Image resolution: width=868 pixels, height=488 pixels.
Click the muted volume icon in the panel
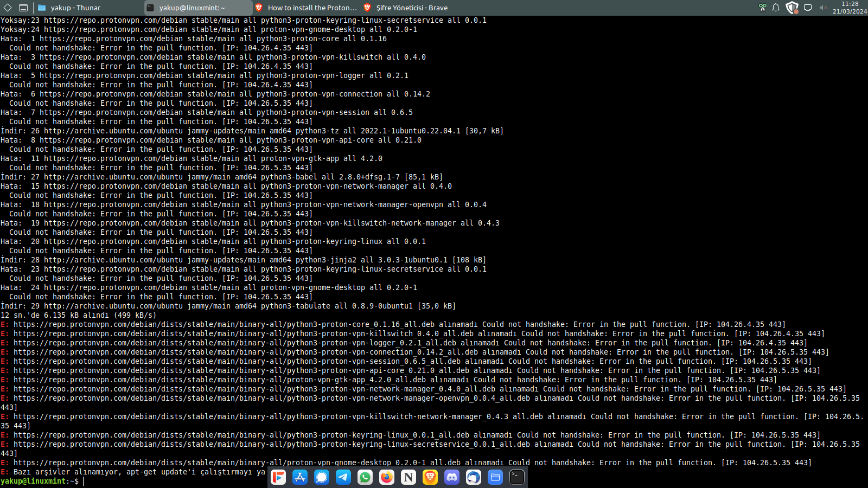pos(823,8)
